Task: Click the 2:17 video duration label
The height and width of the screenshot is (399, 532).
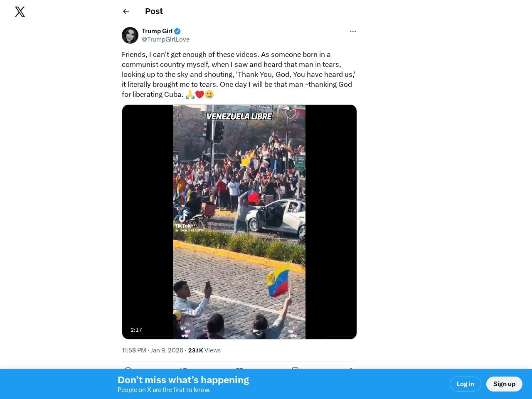Action: (x=136, y=330)
